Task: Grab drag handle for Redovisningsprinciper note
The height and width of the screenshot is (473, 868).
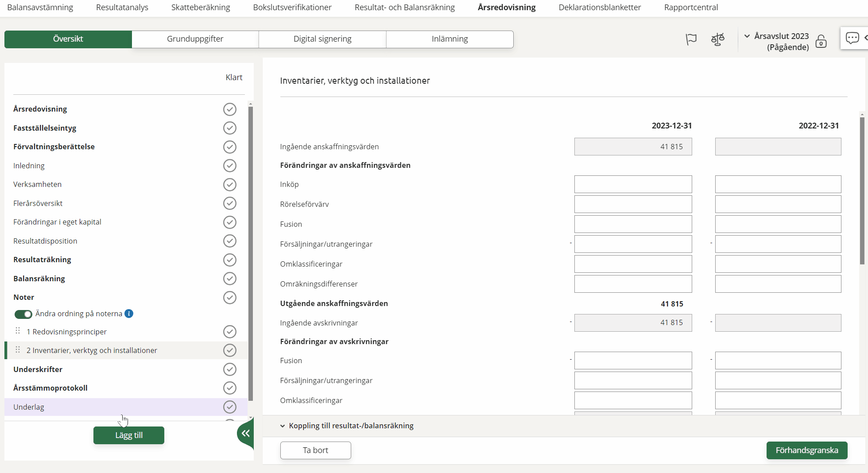Action: click(x=18, y=331)
